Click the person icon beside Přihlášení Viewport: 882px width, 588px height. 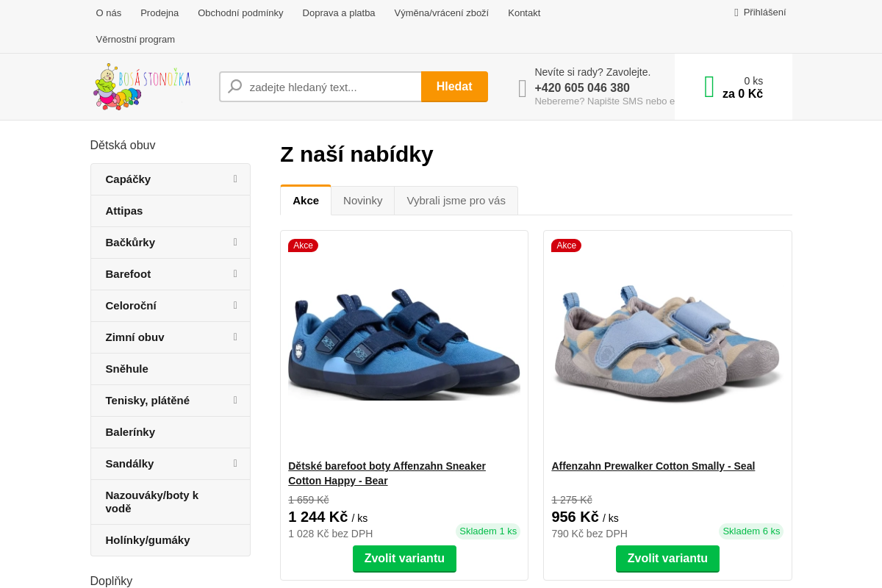pyautogui.click(x=735, y=12)
